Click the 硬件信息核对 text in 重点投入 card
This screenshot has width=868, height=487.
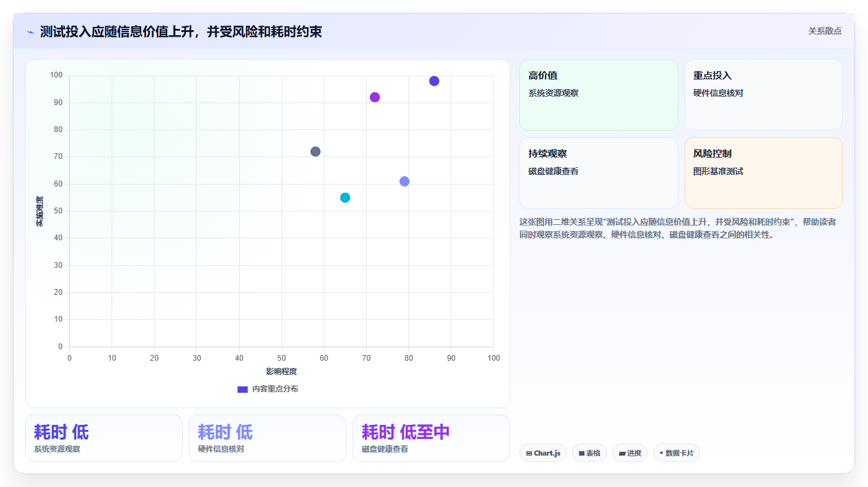click(x=718, y=94)
